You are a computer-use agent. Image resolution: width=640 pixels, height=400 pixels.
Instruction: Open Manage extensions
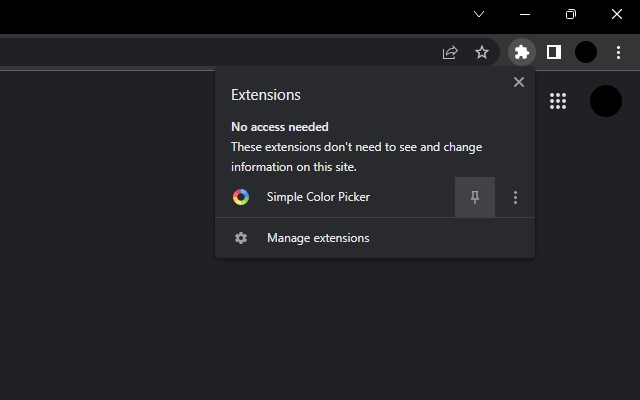(x=375, y=238)
